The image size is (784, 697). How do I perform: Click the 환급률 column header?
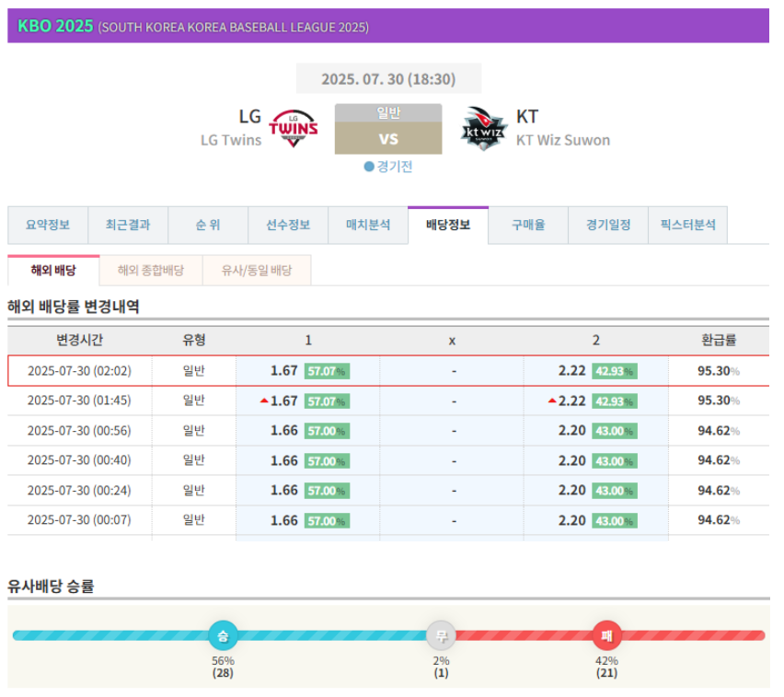click(x=719, y=340)
